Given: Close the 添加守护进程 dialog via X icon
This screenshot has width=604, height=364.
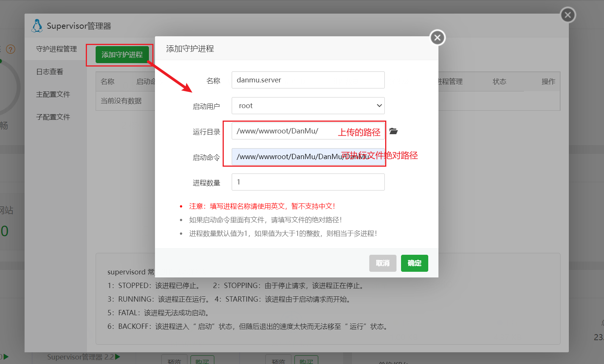Looking at the screenshot, I should 438,37.
